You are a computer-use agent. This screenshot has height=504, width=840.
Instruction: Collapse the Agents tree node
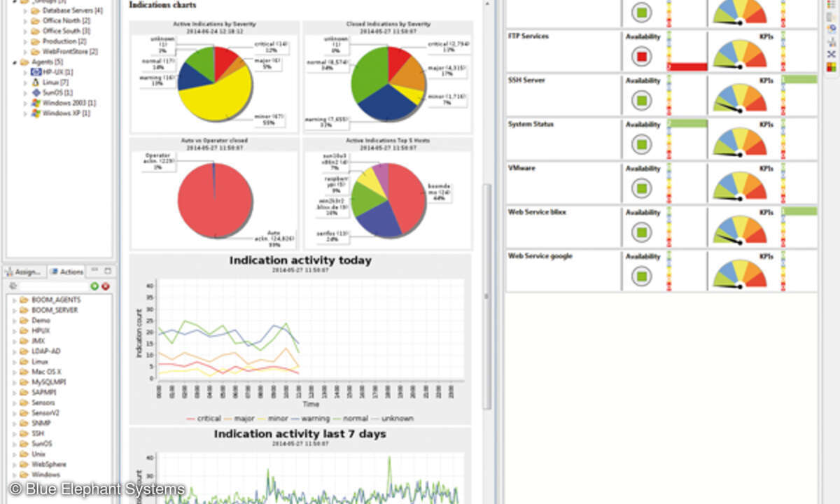click(x=15, y=62)
